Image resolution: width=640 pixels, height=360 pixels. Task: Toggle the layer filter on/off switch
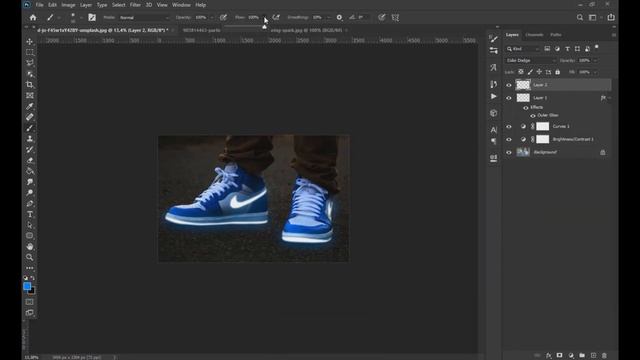[597, 48]
